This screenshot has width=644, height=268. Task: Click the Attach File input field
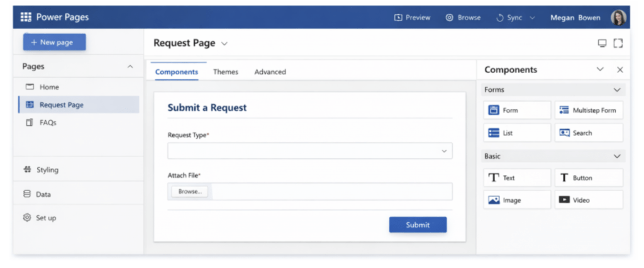pos(310,191)
